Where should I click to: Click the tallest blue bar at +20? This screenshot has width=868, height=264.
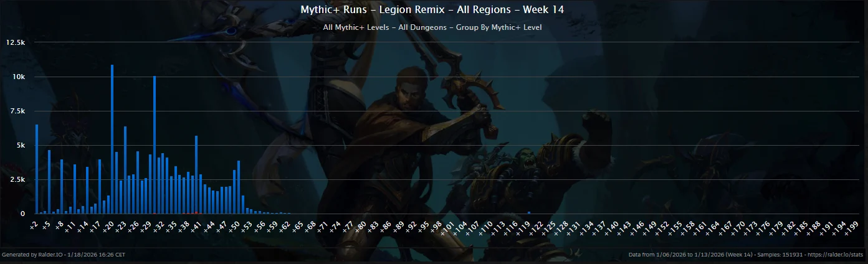(112, 139)
